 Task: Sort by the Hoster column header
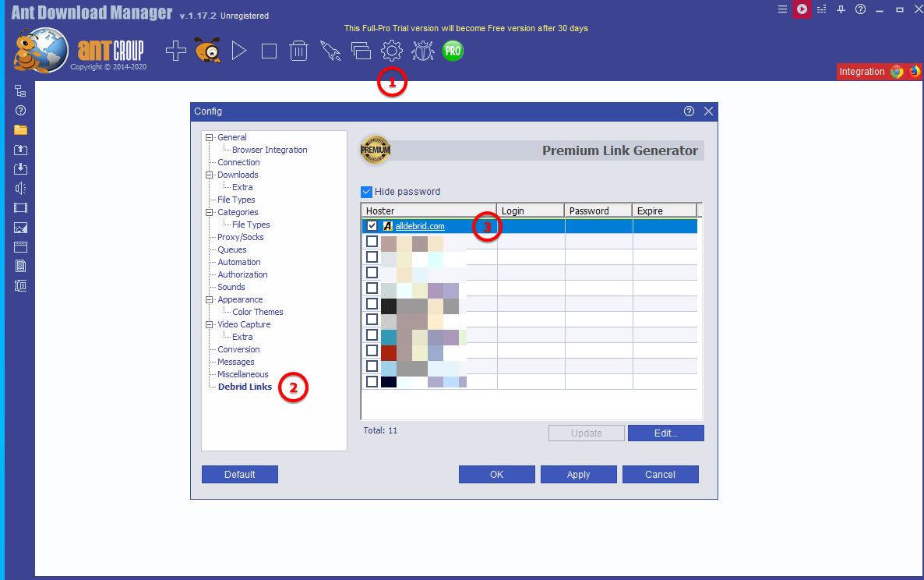[x=429, y=210]
